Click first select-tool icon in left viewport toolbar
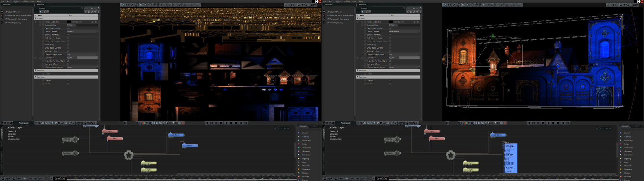 pyautogui.click(x=123, y=5)
